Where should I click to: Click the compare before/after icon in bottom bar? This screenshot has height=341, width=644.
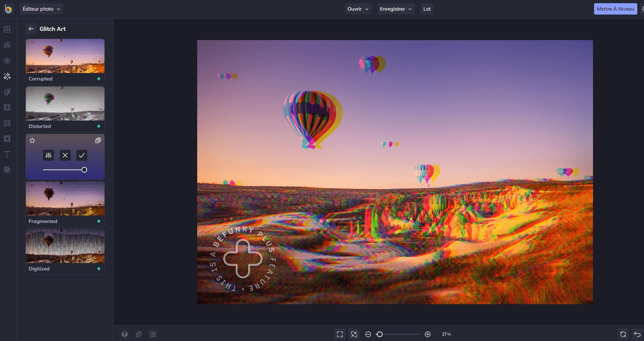pyautogui.click(x=139, y=334)
